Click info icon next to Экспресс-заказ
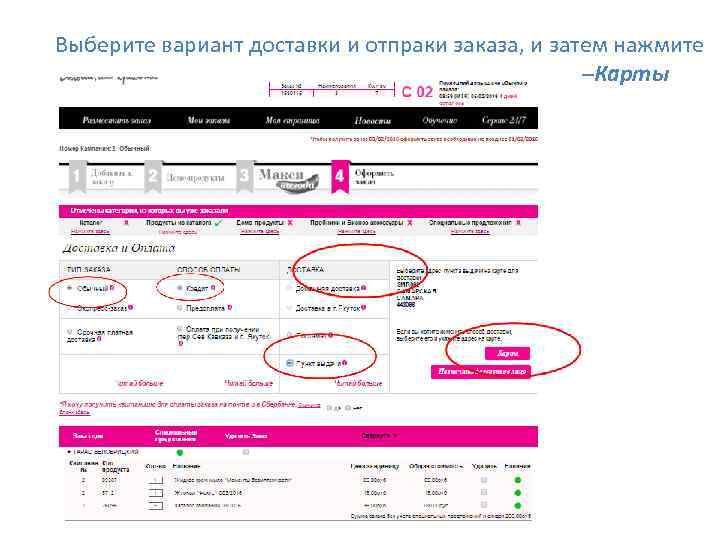 130,307
